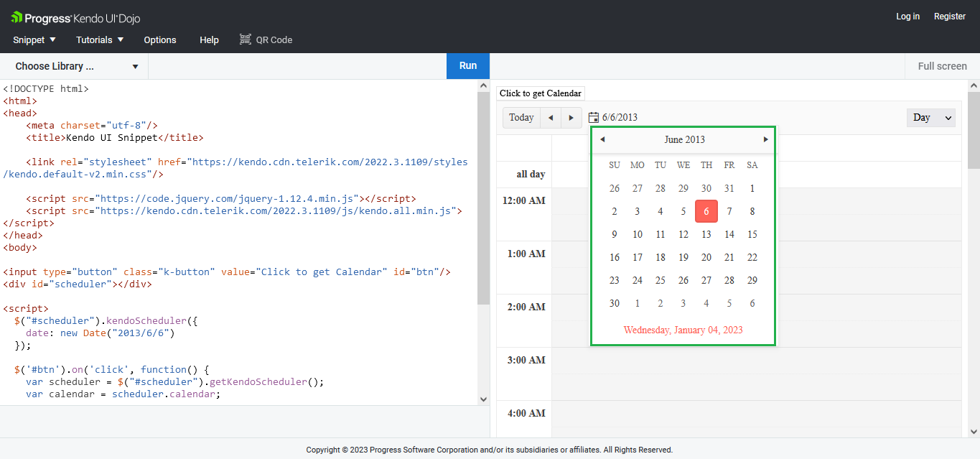Click the calendar icon beside 6/6/2013
Screen dimensions: 980x459
[x=594, y=118]
